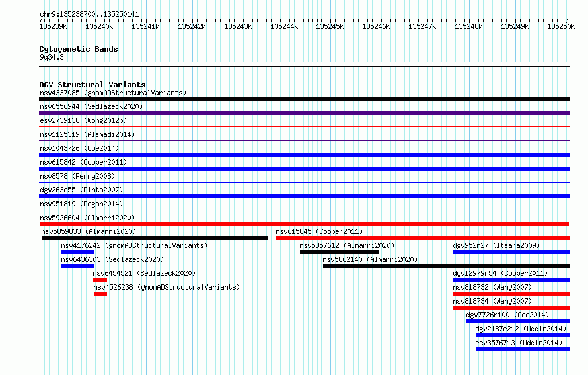
Task: Select the blue dgv2187e212 variant bar
Action: coord(523,335)
